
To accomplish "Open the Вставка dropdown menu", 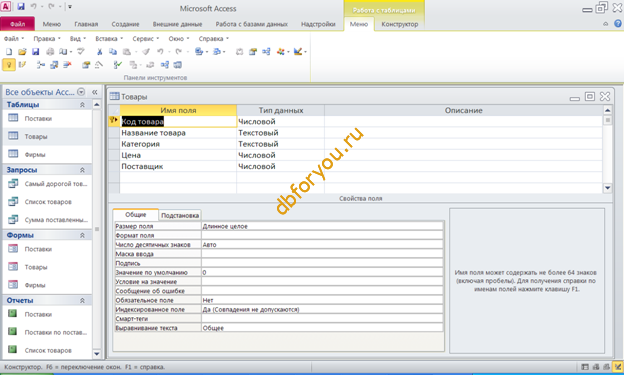I will click(109, 39).
